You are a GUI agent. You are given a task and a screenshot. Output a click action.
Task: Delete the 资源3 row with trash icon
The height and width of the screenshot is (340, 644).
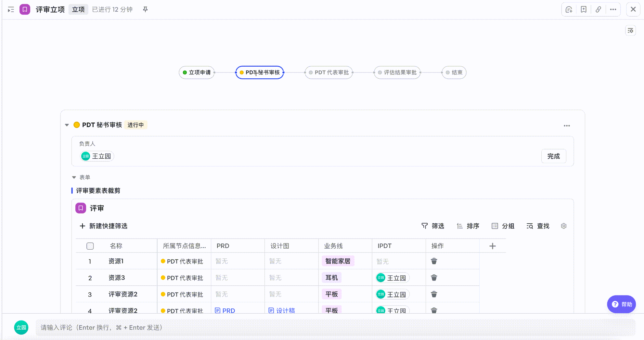coord(434,278)
